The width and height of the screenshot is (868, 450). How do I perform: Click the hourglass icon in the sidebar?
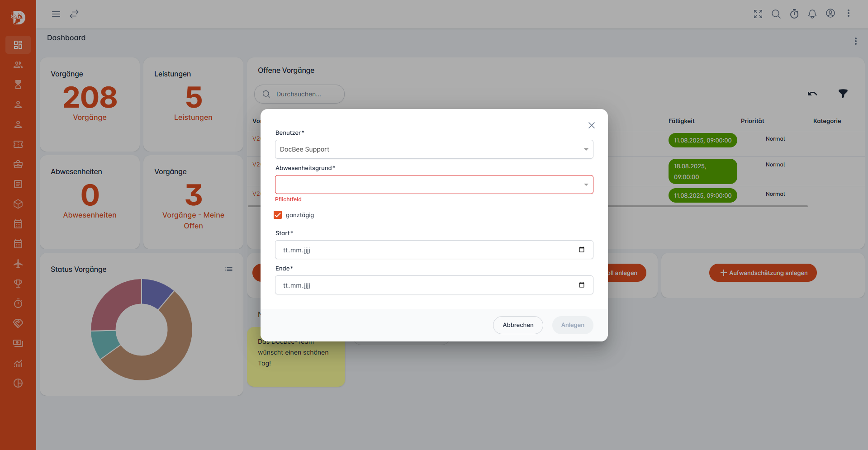[x=18, y=85]
